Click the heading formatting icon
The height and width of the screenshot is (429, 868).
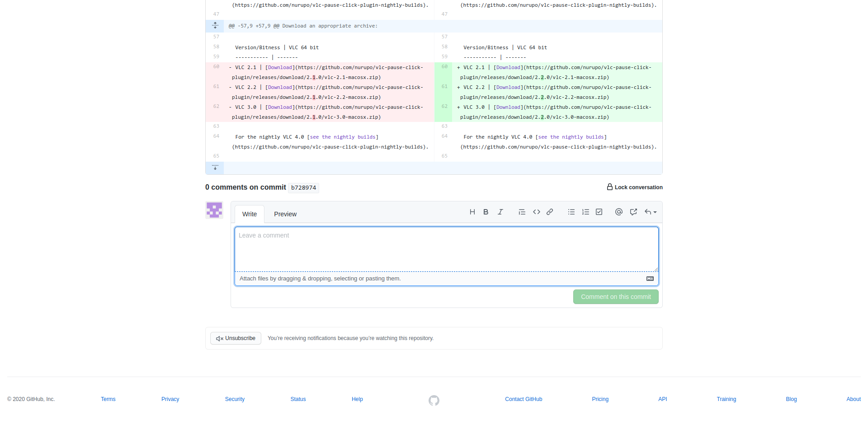tap(472, 212)
